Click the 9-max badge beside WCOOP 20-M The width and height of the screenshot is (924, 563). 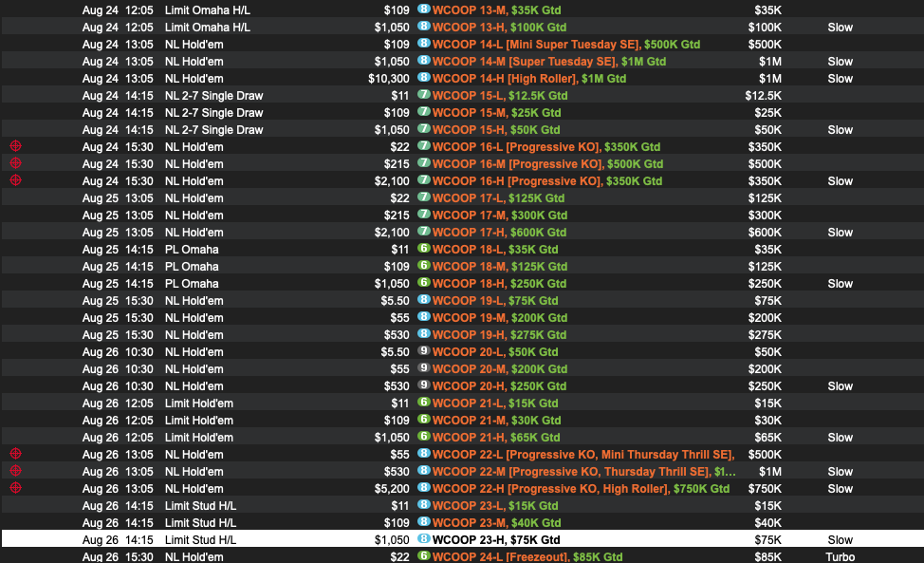[x=424, y=367]
